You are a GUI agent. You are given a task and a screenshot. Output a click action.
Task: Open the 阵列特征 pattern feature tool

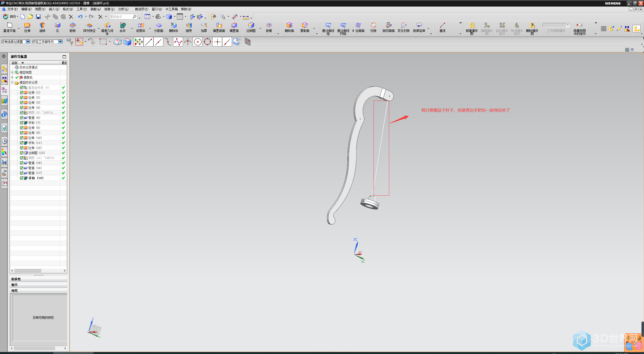click(89, 27)
